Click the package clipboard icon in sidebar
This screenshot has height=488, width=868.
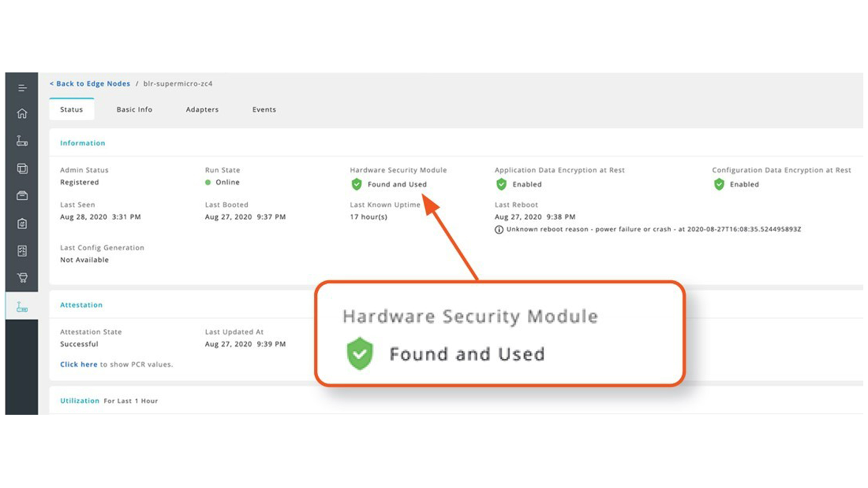coord(22,223)
